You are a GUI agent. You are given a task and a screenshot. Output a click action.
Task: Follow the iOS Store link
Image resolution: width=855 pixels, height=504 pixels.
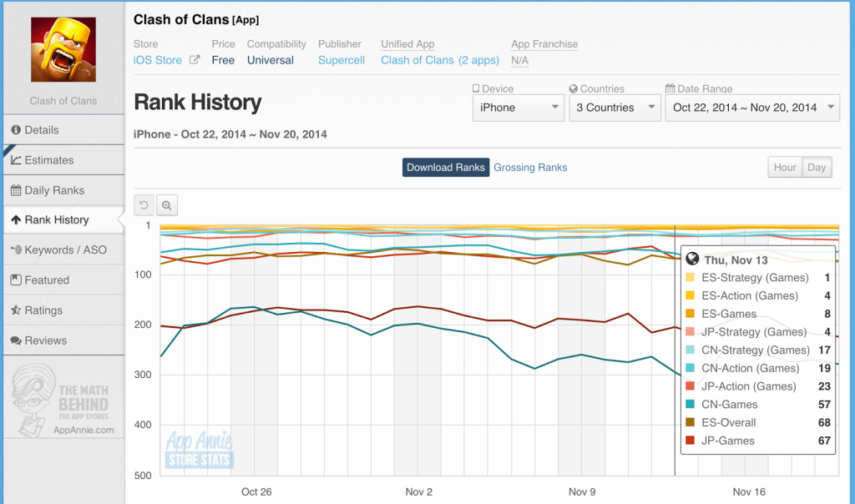(158, 60)
